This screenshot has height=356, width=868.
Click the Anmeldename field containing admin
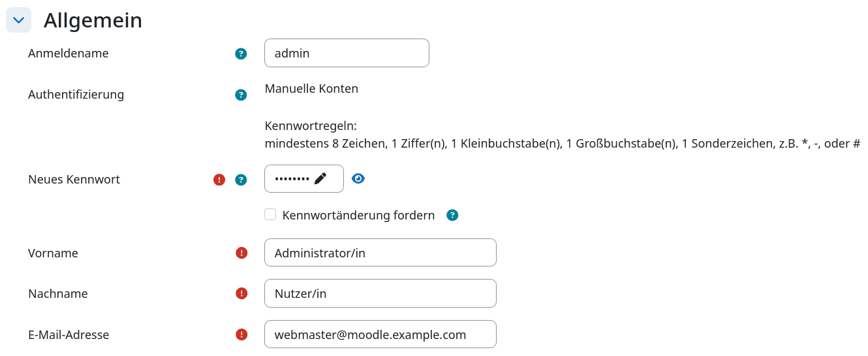click(x=346, y=53)
